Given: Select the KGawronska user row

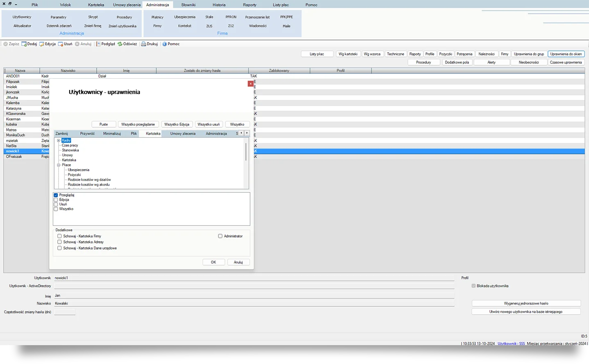Looking at the screenshot, I should (294, 114).
